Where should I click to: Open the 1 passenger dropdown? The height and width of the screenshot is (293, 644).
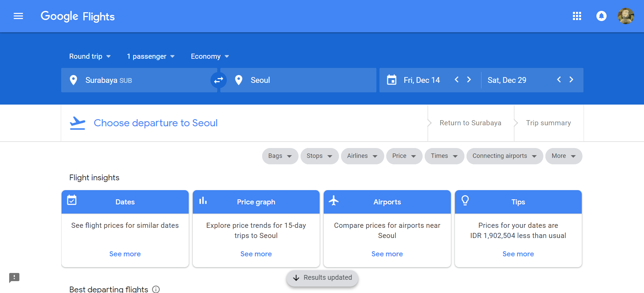pyautogui.click(x=151, y=56)
